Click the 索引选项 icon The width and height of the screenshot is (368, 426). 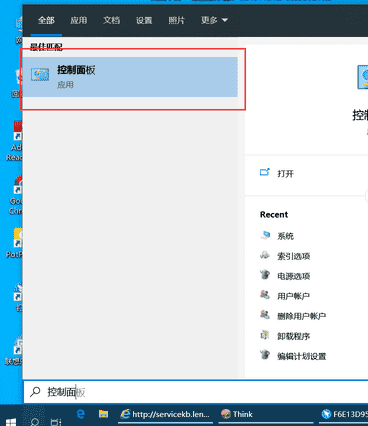tap(265, 255)
